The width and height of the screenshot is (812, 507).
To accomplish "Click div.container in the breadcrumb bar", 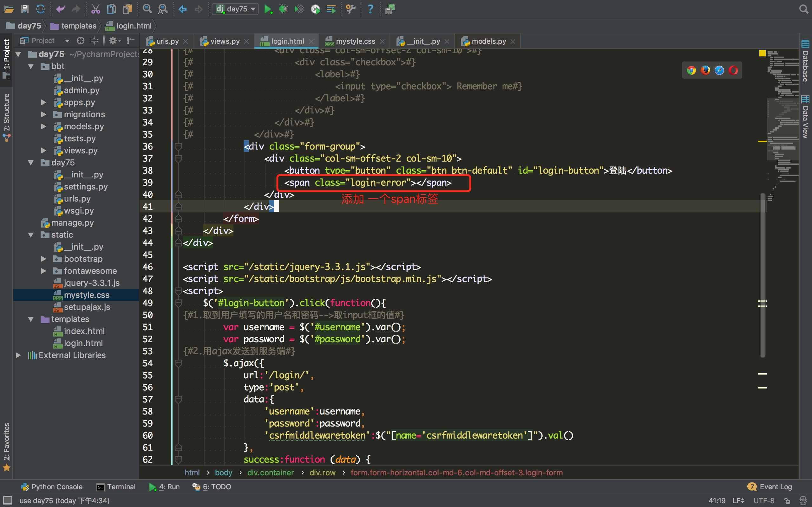I will (271, 472).
